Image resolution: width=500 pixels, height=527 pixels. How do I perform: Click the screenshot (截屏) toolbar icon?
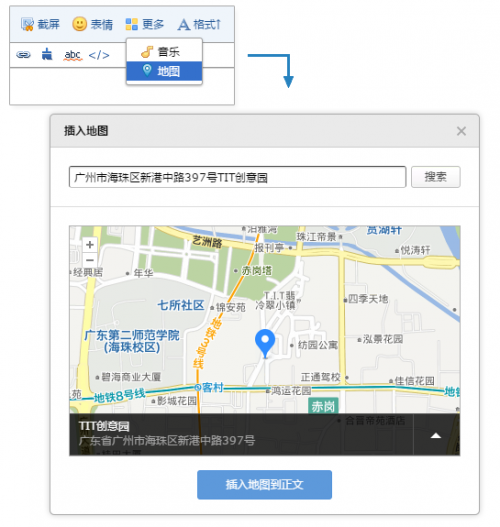coord(40,25)
